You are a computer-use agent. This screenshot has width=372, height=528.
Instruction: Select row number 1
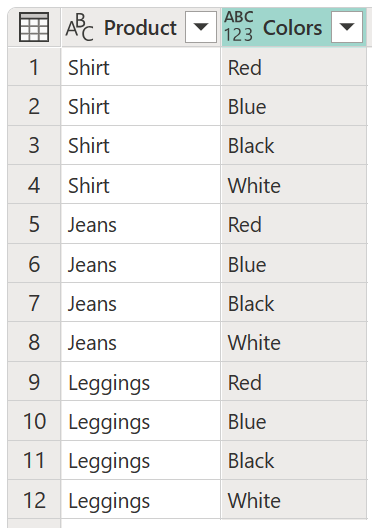[34, 67]
